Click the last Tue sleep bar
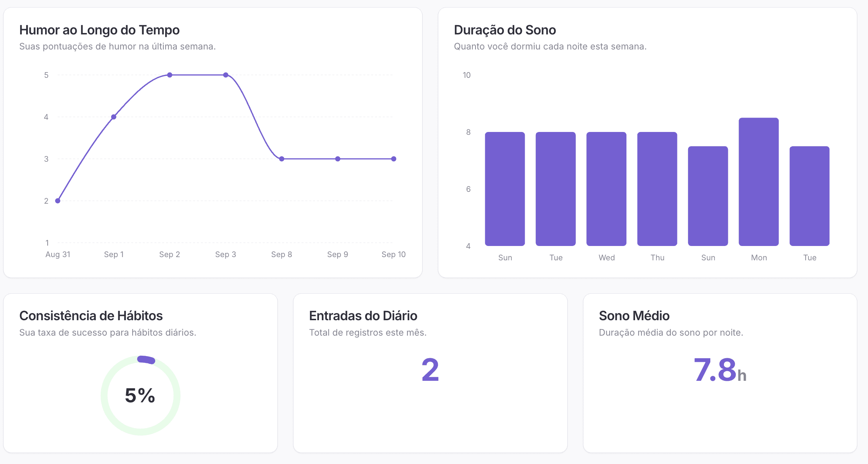Viewport: 868px width, 464px height. 810,196
